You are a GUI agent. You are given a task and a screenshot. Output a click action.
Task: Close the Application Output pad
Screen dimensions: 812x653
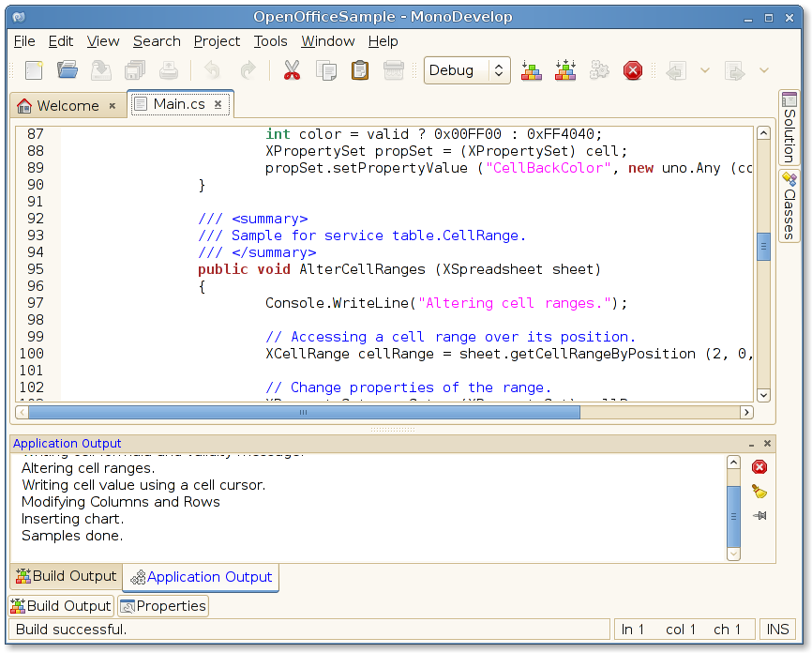[768, 444]
